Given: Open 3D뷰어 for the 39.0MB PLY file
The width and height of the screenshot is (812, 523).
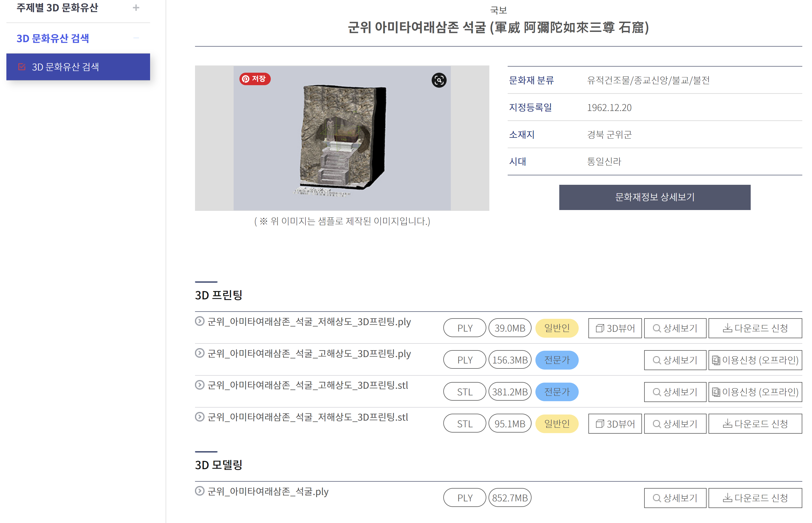Looking at the screenshot, I should 615,328.
